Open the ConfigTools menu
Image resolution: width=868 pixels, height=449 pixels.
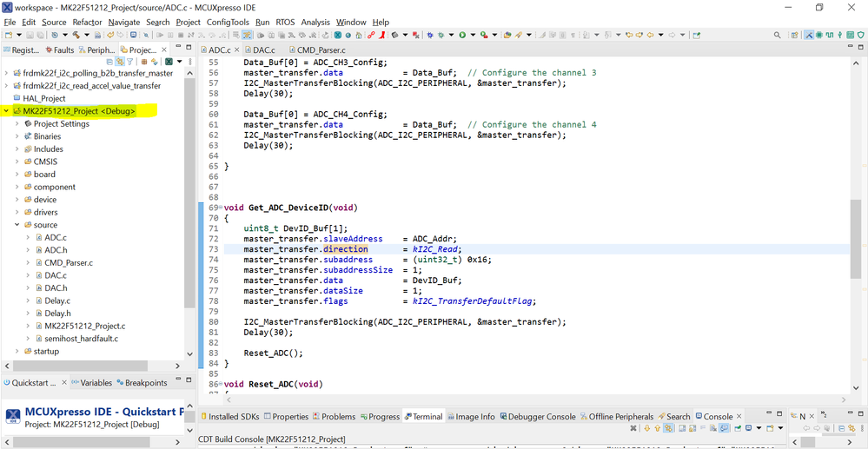[229, 22]
